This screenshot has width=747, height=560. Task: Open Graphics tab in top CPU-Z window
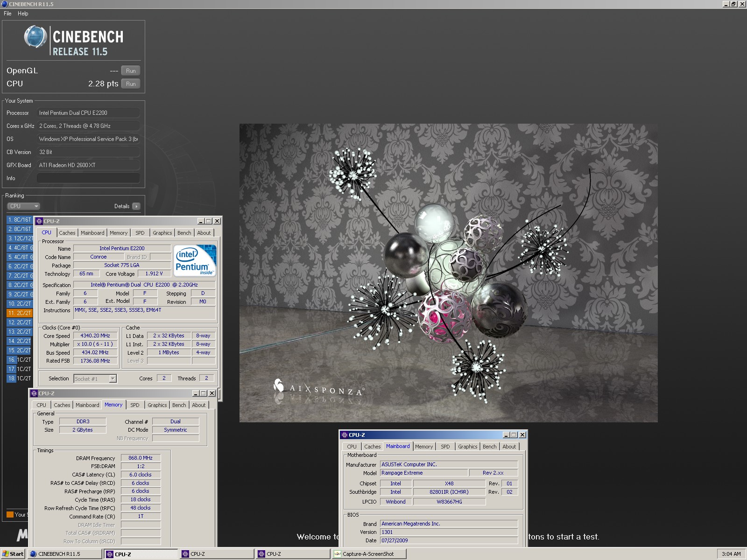point(162,233)
